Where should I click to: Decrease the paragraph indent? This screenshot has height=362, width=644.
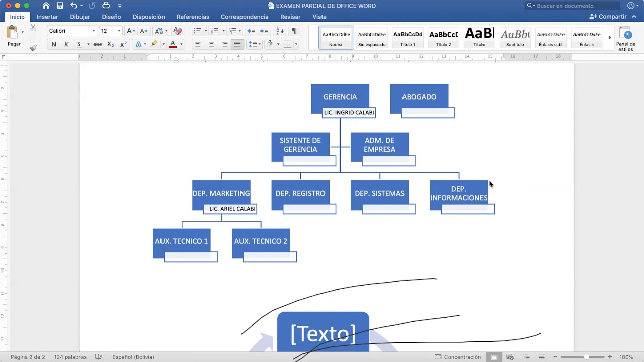tap(251, 31)
